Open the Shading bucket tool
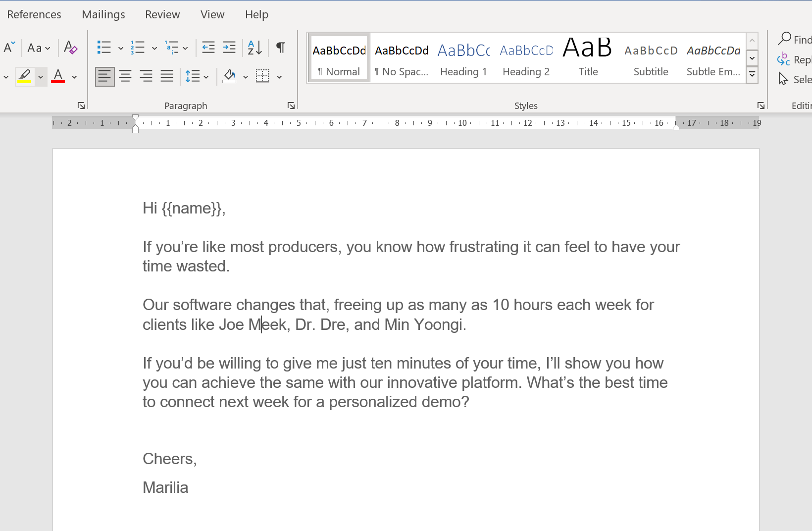Image resolution: width=812 pixels, height=531 pixels. (x=229, y=76)
